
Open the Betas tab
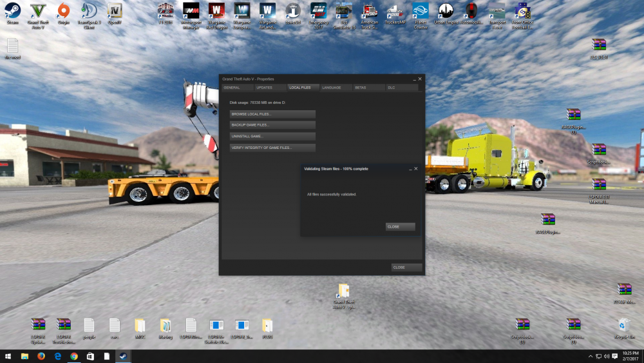(x=369, y=88)
